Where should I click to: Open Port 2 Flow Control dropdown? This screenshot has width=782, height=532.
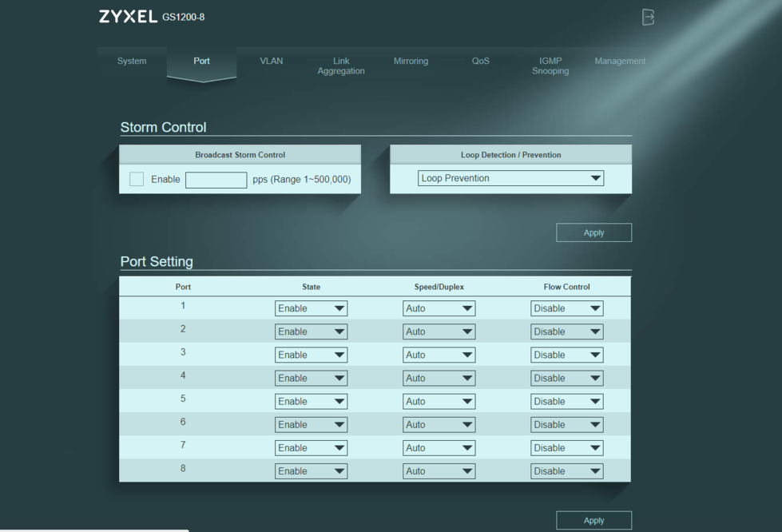click(x=566, y=332)
